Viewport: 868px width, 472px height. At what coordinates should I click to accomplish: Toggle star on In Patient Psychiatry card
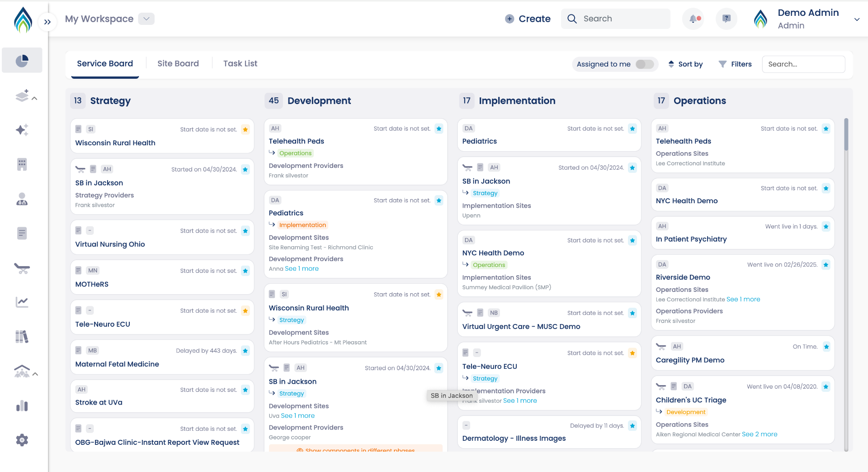tap(826, 226)
